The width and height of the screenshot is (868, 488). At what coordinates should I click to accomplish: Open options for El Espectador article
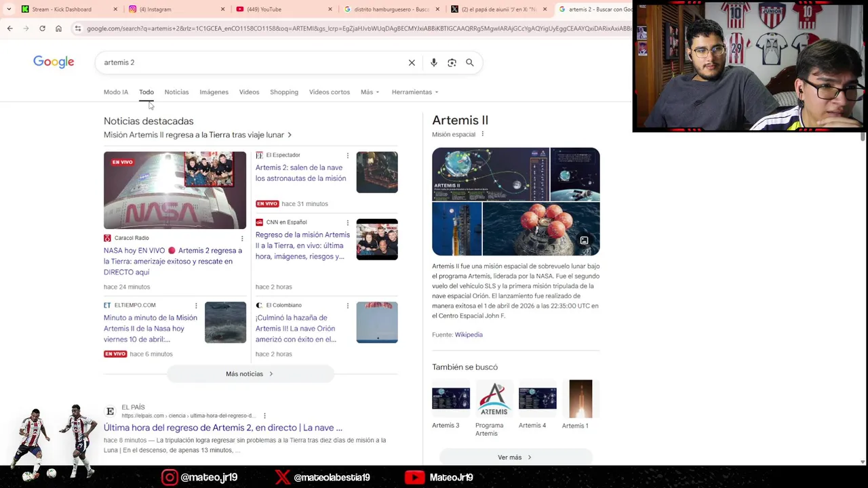coord(348,155)
